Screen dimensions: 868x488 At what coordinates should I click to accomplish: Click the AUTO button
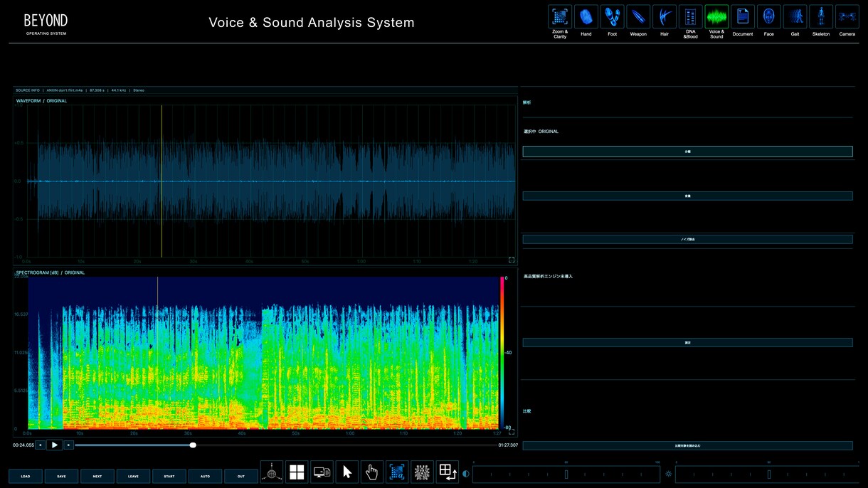[205, 477]
